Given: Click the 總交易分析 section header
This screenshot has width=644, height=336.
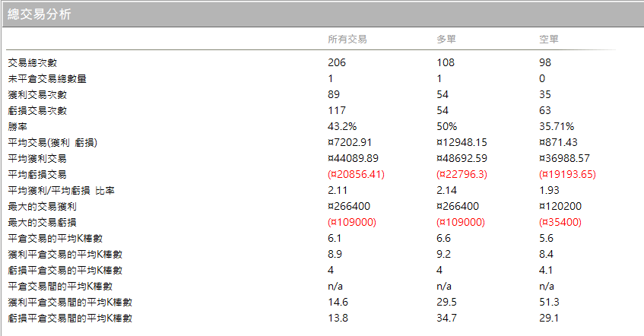Looking at the screenshot, I should pos(39,14).
